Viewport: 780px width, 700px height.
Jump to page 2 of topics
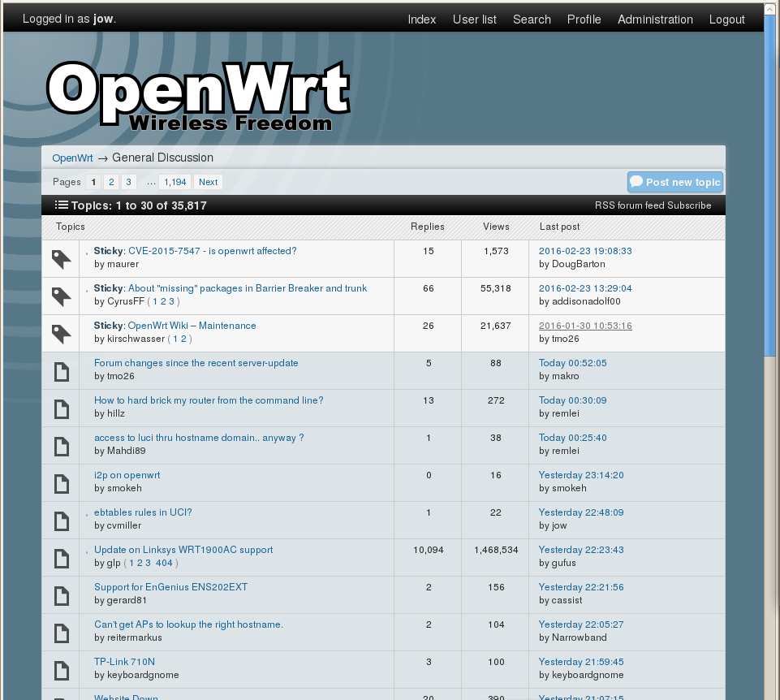coord(111,182)
